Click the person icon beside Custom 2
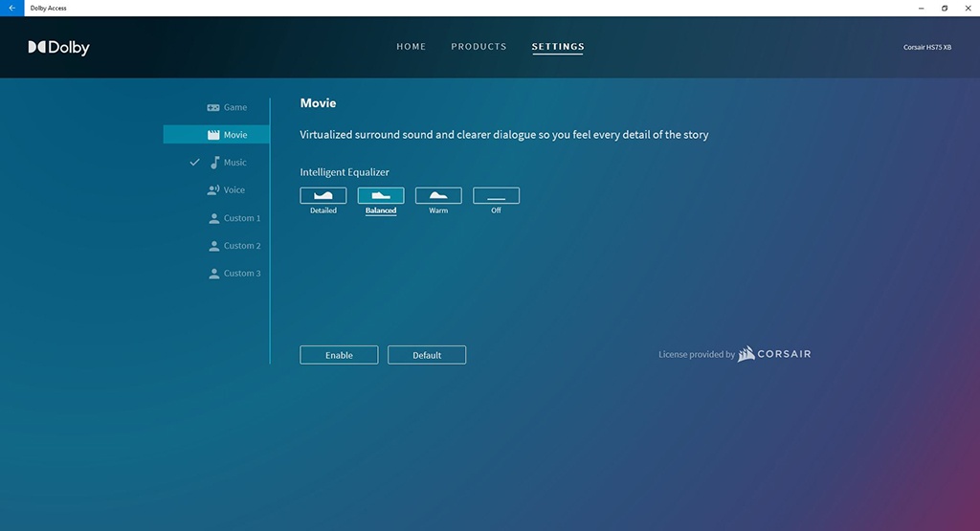This screenshot has height=531, width=980. coord(213,246)
